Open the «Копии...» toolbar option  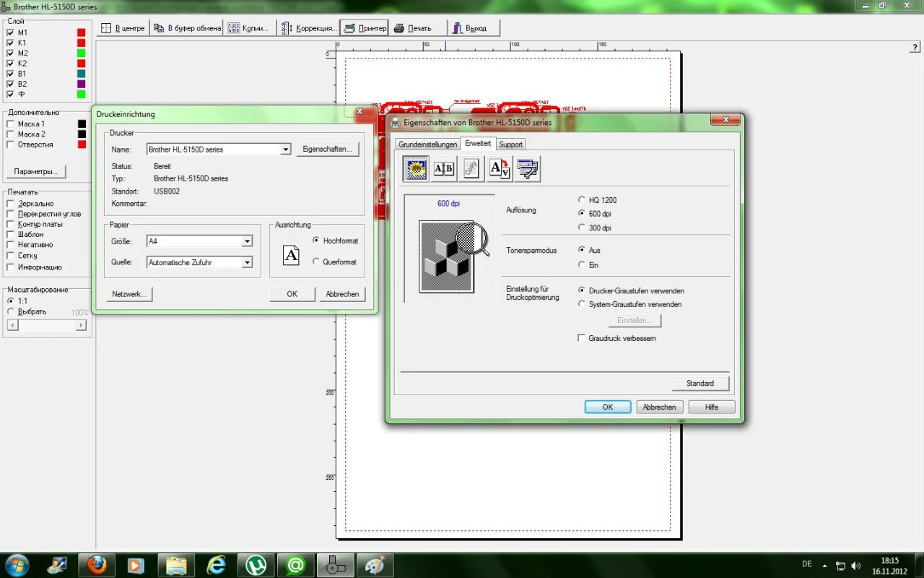(x=248, y=28)
